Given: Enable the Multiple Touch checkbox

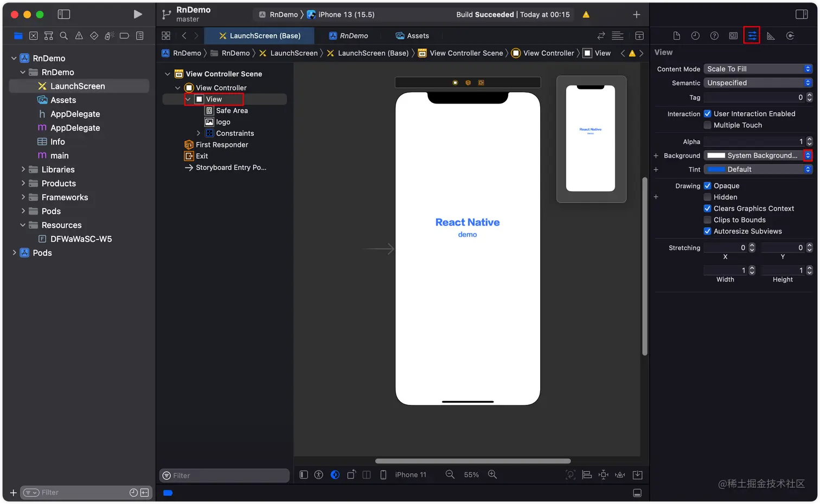Looking at the screenshot, I should pyautogui.click(x=707, y=125).
